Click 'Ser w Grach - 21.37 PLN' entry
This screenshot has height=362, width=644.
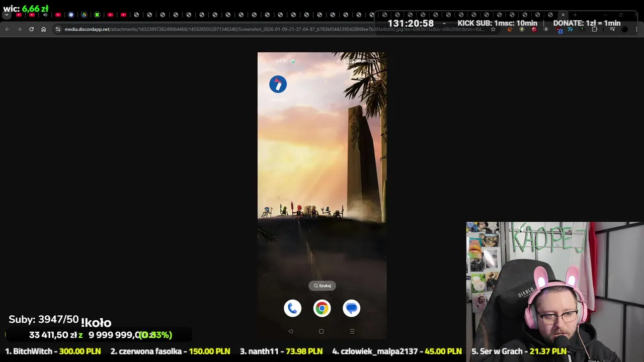coord(519,351)
